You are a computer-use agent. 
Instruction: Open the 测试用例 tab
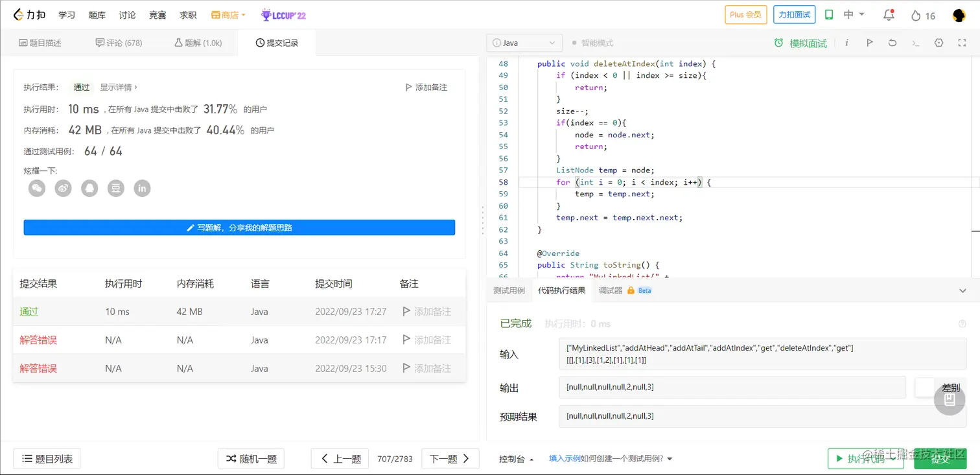(509, 290)
